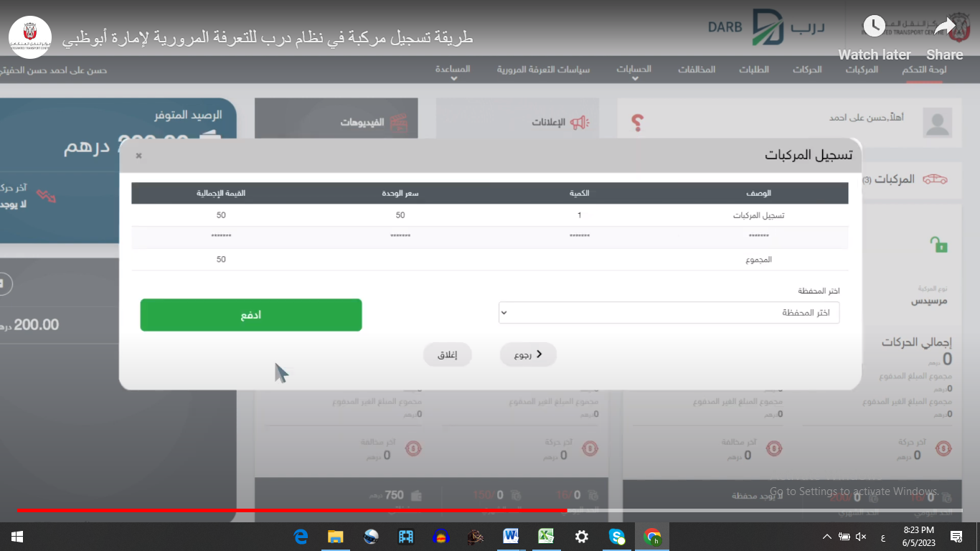Click the muted speaker volume icon
Screen dimensions: 980x551
[862, 537]
